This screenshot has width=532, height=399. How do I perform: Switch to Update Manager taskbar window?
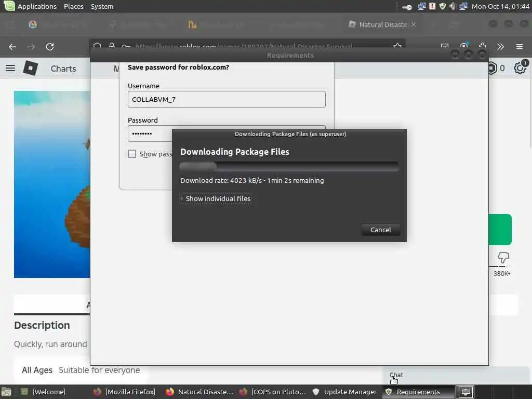[345, 392]
